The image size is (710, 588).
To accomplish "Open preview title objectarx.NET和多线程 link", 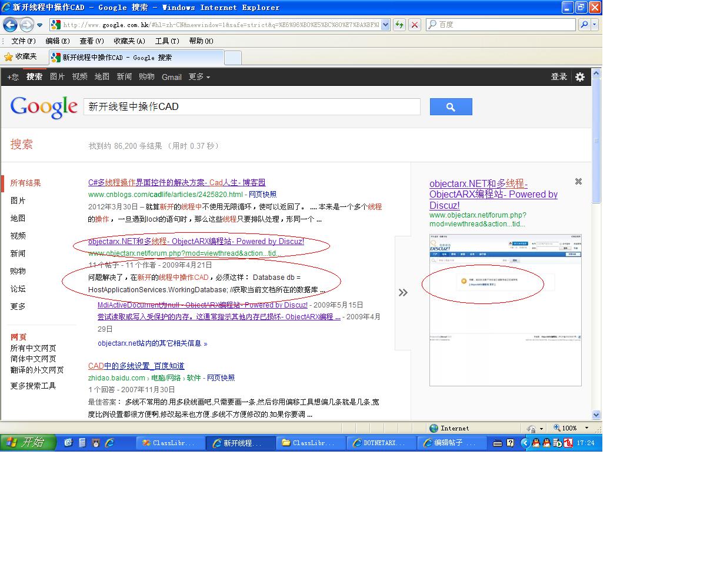I will pos(494,195).
